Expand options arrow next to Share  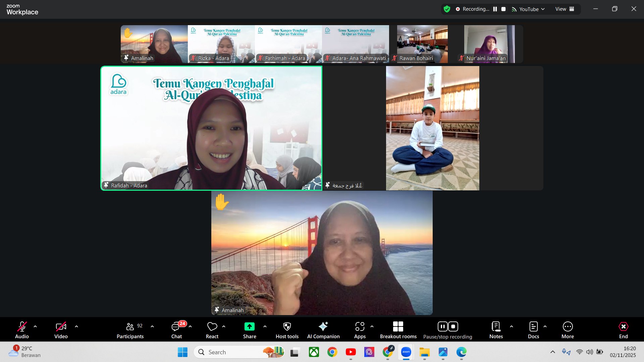coord(265,326)
